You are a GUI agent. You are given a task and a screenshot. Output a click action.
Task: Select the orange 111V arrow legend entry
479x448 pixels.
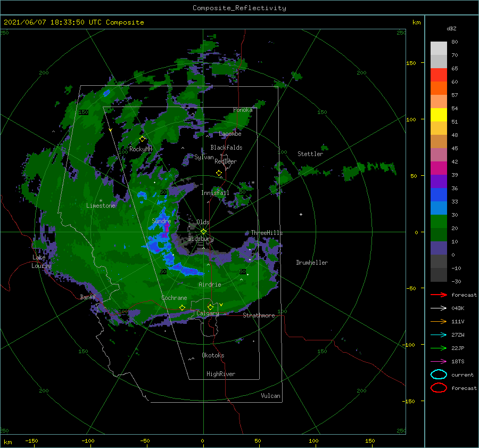tap(439, 321)
